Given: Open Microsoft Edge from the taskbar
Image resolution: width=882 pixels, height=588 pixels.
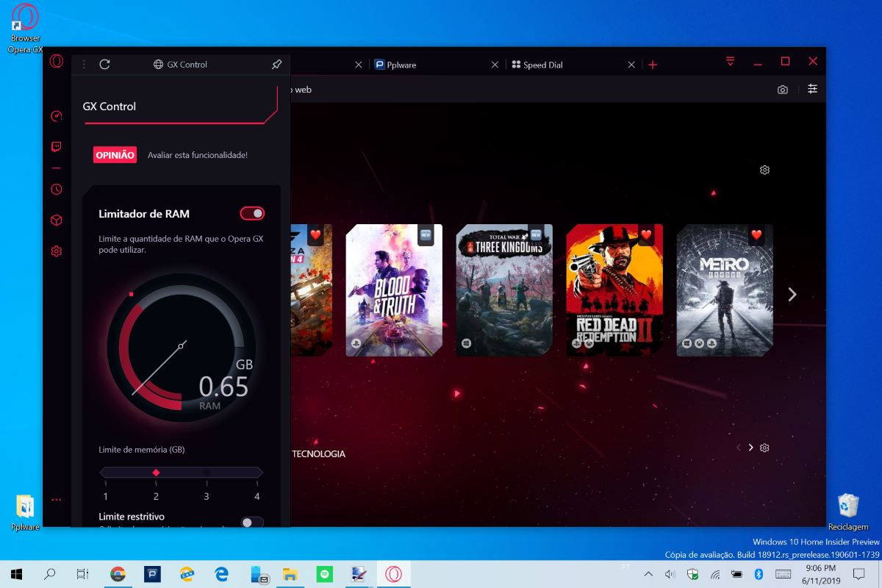Looking at the screenshot, I should pos(220,574).
